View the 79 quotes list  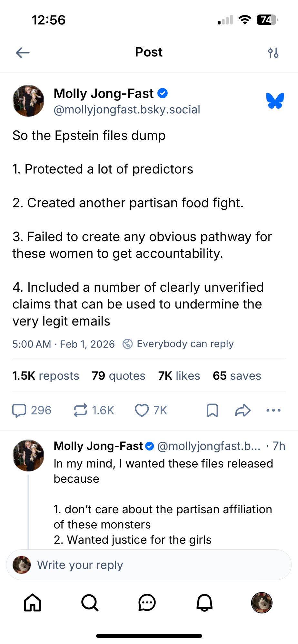(118, 376)
